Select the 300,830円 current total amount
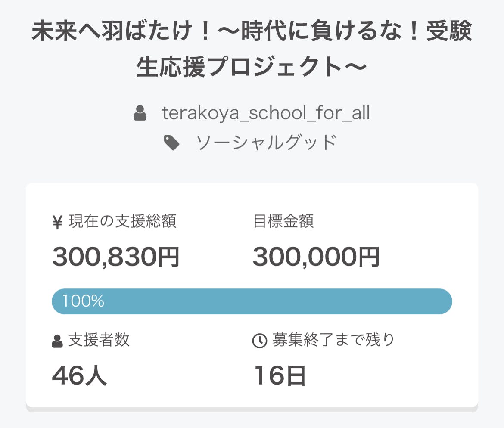This screenshot has height=428, width=504. coord(115,257)
